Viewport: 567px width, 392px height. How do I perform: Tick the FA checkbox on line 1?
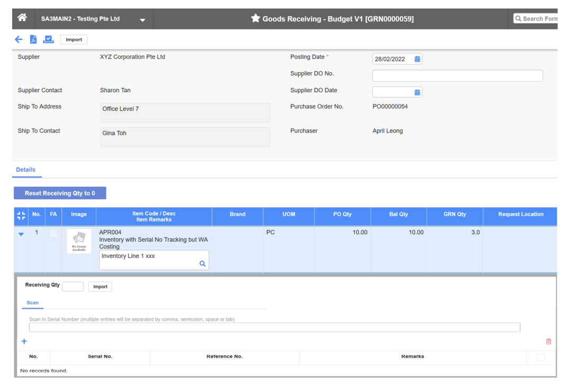point(53,234)
